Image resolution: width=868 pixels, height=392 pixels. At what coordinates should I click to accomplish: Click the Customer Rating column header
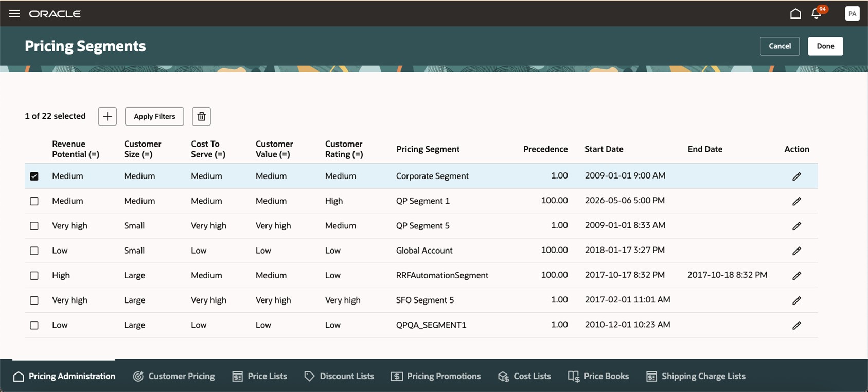pyautogui.click(x=344, y=149)
